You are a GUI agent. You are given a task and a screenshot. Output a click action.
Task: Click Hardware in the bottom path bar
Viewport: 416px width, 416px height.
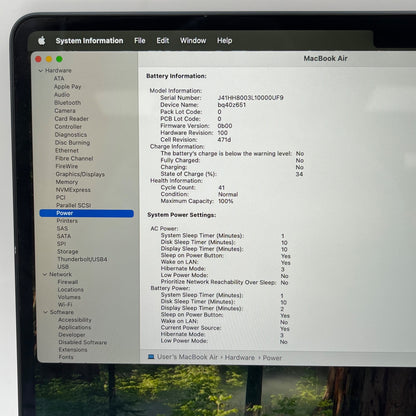[240, 358]
